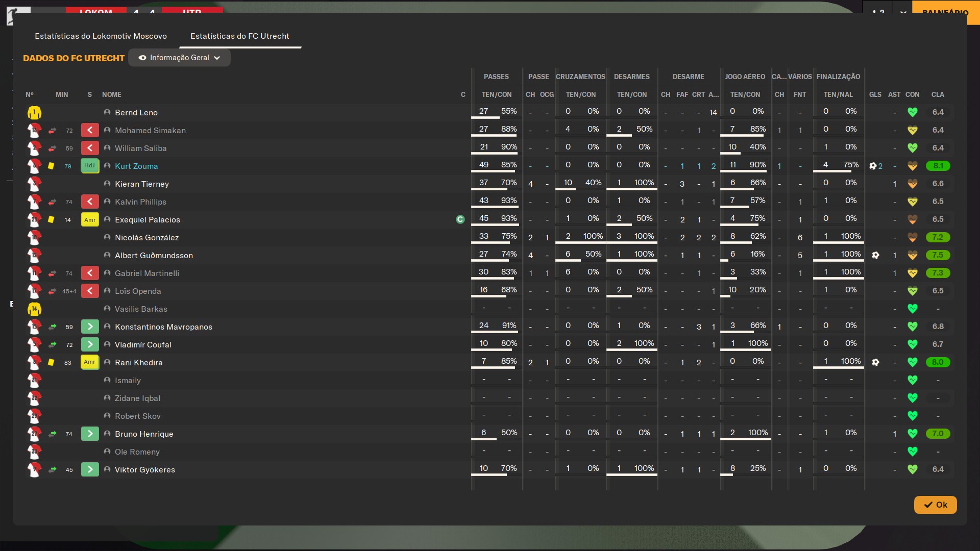This screenshot has height=551, width=980.
Task: Open player Viktor Gyökeres
Action: pyautogui.click(x=145, y=470)
